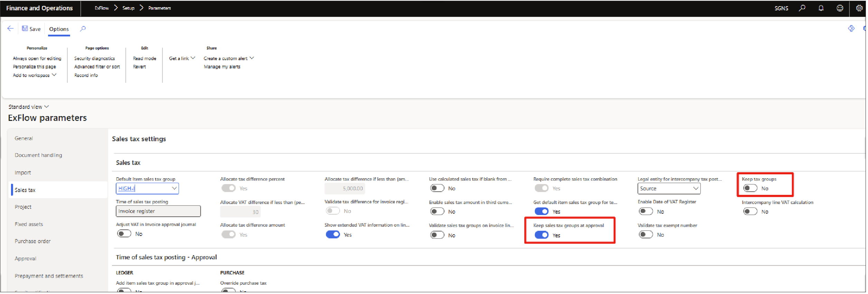Toggle Show extended VAT information on lines
The width and height of the screenshot is (868, 294).
(x=333, y=235)
